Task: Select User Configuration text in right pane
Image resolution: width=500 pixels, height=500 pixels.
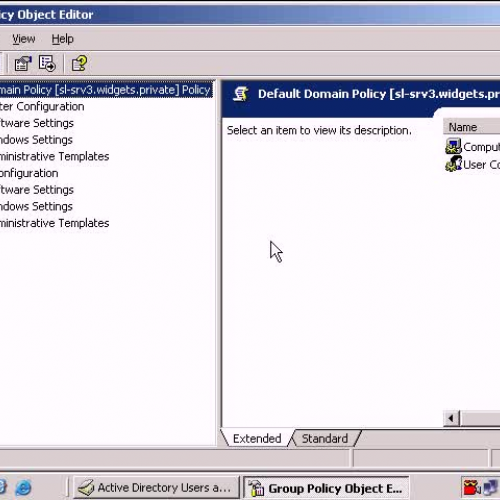Action: tap(482, 164)
